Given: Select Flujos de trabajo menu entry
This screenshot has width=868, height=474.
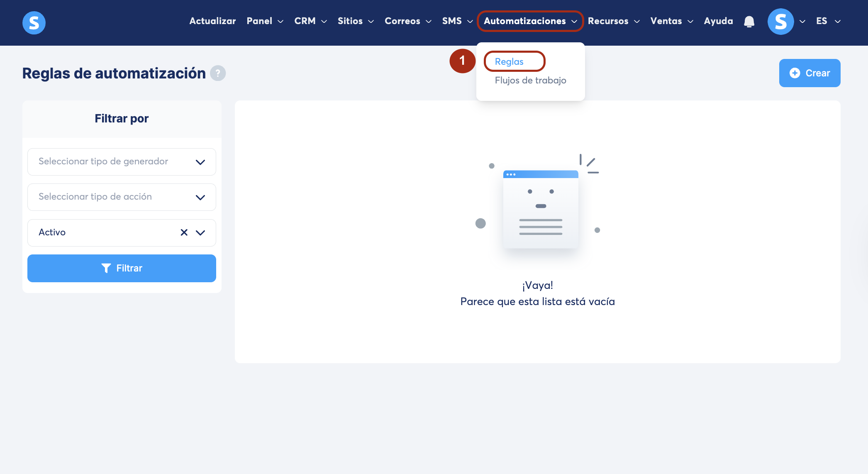Looking at the screenshot, I should pos(530,80).
